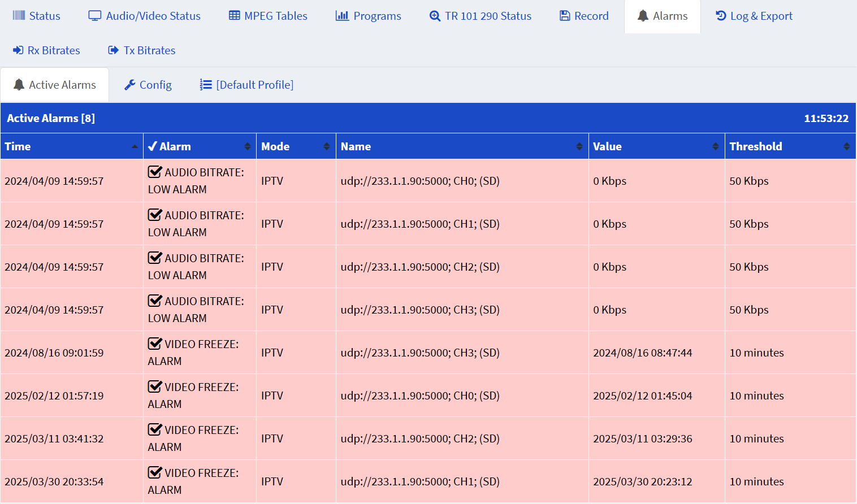
Task: Sort the table by Threshold column
Action: (x=790, y=146)
